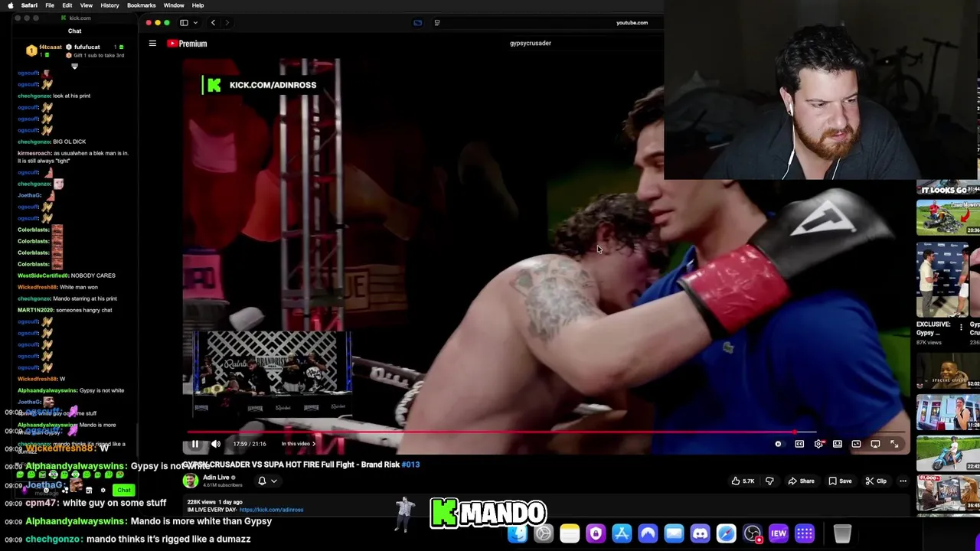Open the three-dot more actions menu
This screenshot has height=551, width=980.
[x=903, y=481]
